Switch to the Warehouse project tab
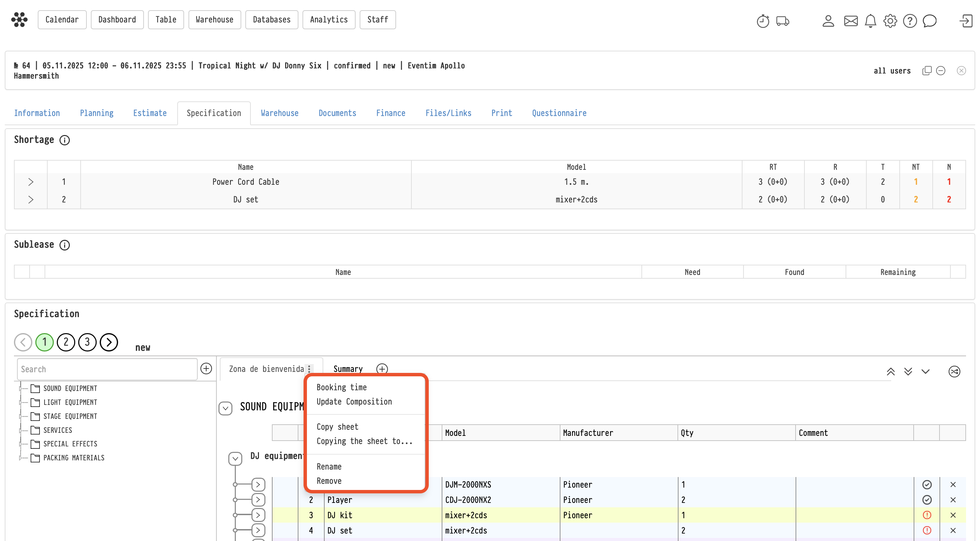This screenshot has height=541, width=980. click(x=279, y=113)
